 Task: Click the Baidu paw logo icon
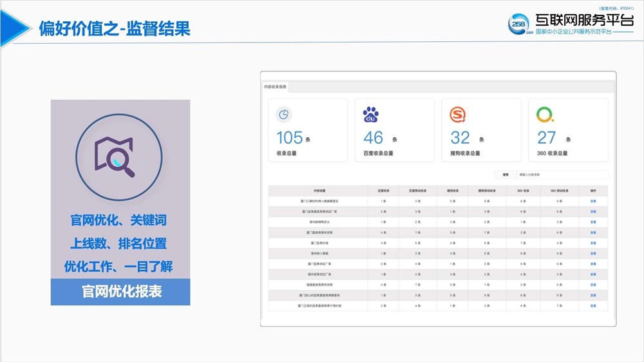point(370,115)
